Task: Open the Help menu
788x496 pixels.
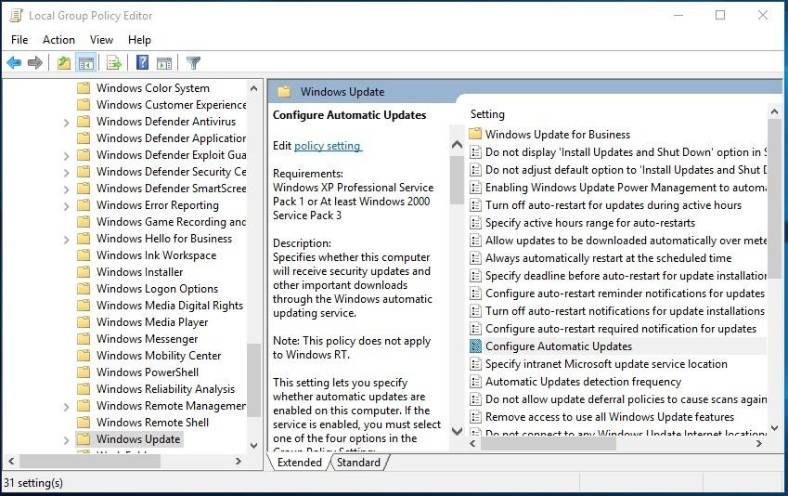Action: point(139,40)
